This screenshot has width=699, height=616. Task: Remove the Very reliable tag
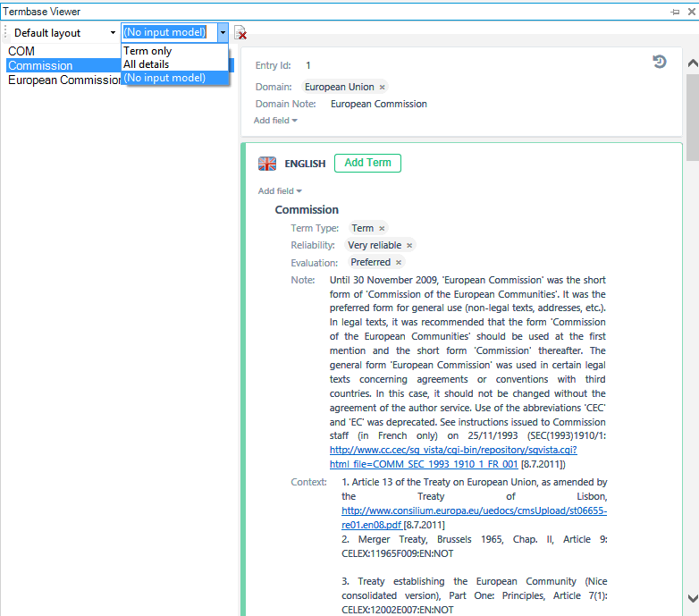click(409, 246)
